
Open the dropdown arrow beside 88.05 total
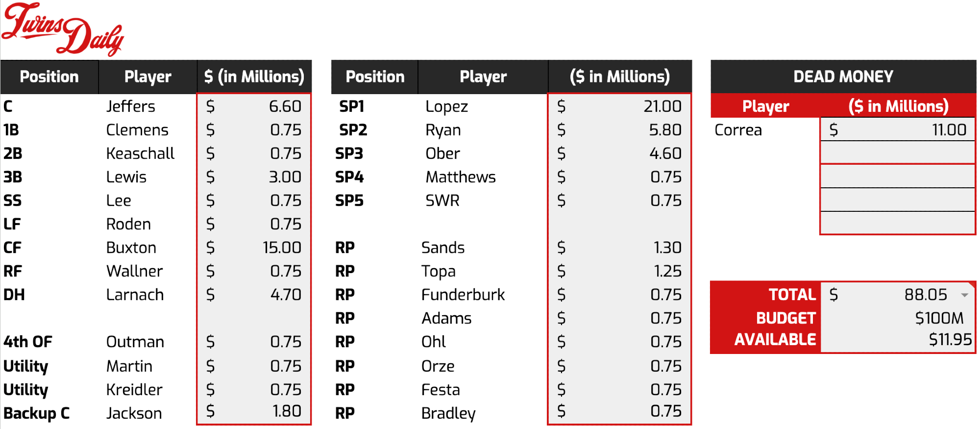coord(964,295)
